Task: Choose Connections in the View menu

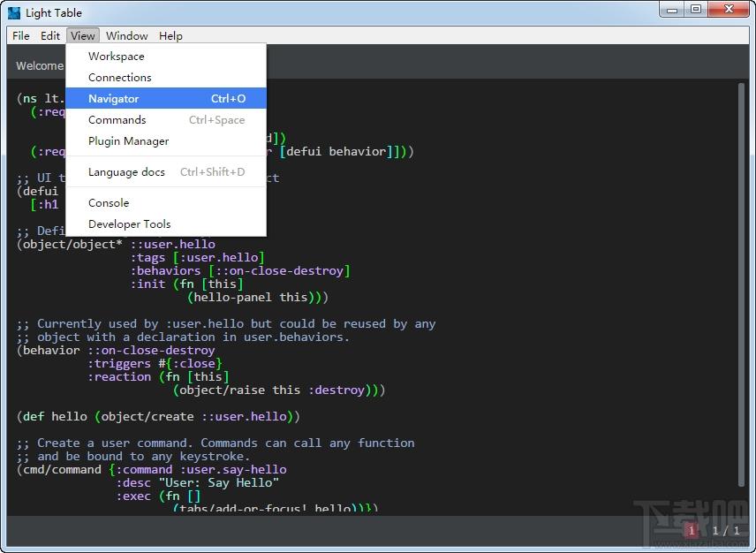Action: (166, 77)
